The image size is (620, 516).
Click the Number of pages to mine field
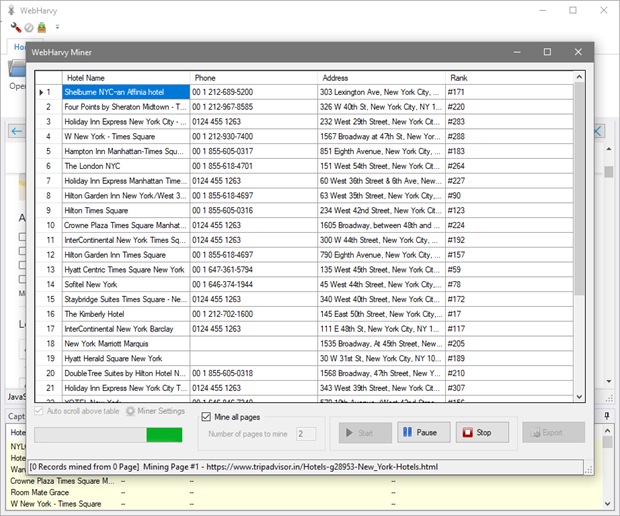click(x=305, y=434)
